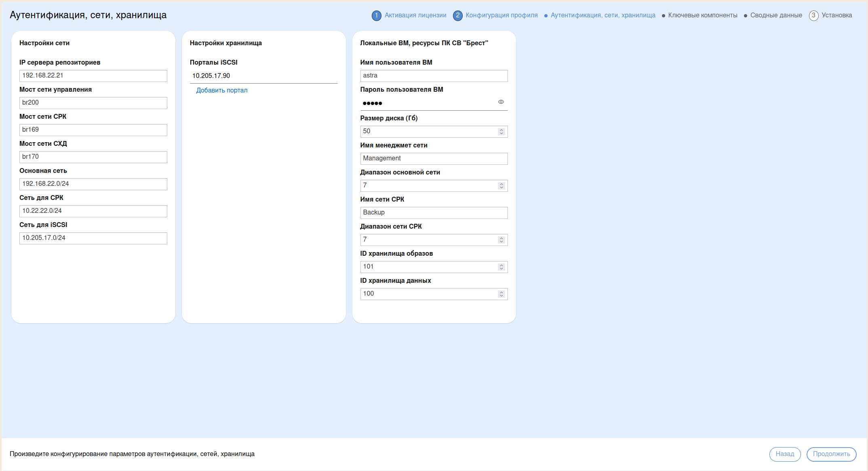The image size is (868, 471).
Task: Focus the Сеть для iSCSI field
Action: click(93, 238)
